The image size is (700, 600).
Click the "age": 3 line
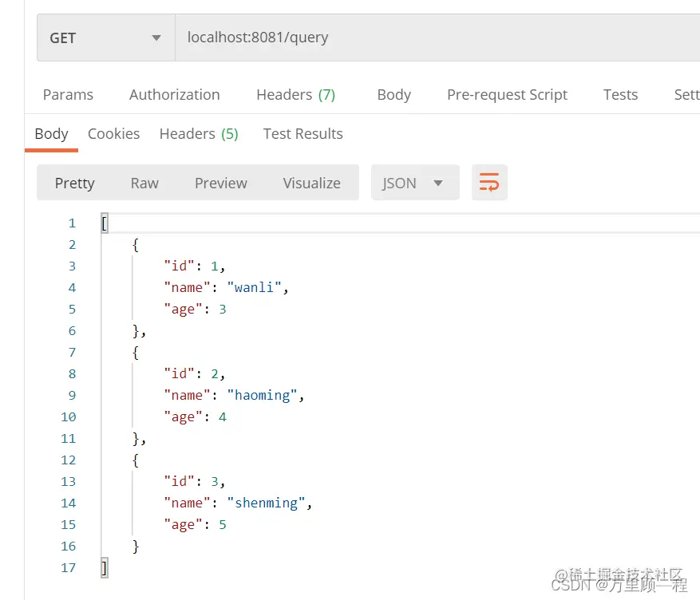pyautogui.click(x=195, y=309)
